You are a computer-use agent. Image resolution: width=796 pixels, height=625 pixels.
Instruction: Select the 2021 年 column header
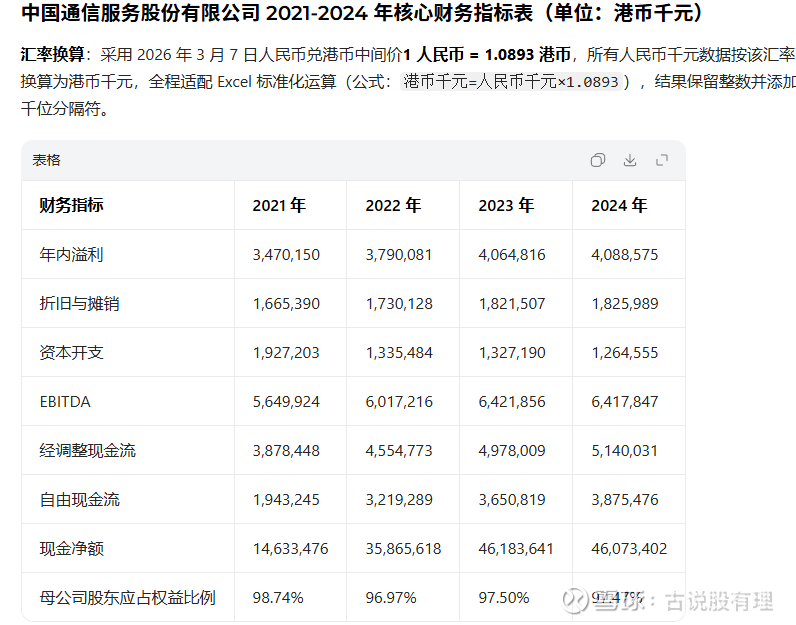point(279,205)
